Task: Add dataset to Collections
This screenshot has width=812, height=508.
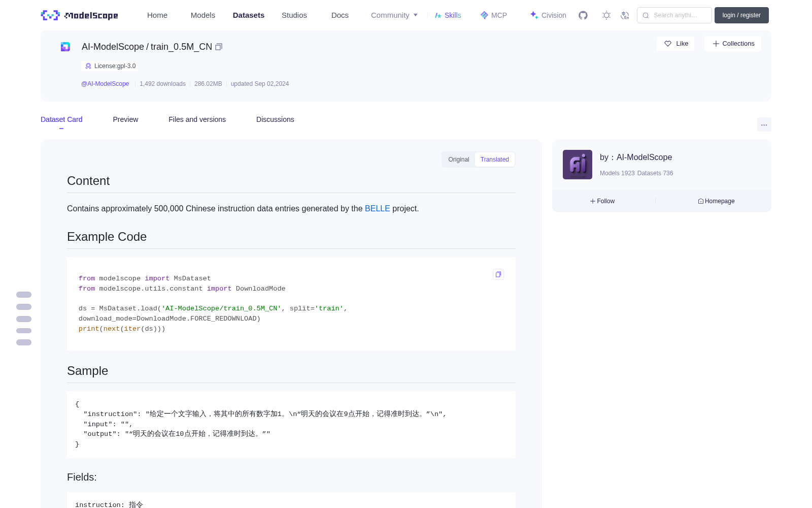Action: pyautogui.click(x=733, y=44)
